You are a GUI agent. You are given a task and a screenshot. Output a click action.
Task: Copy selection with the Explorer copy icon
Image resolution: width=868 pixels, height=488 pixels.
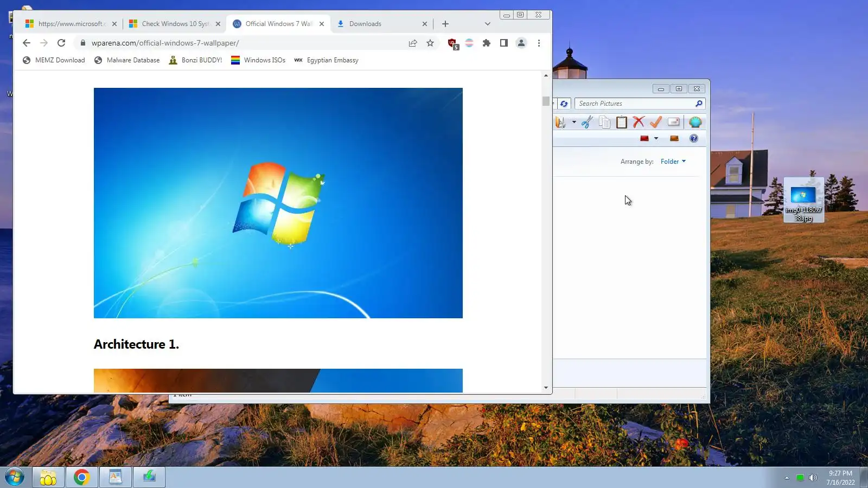coord(604,123)
